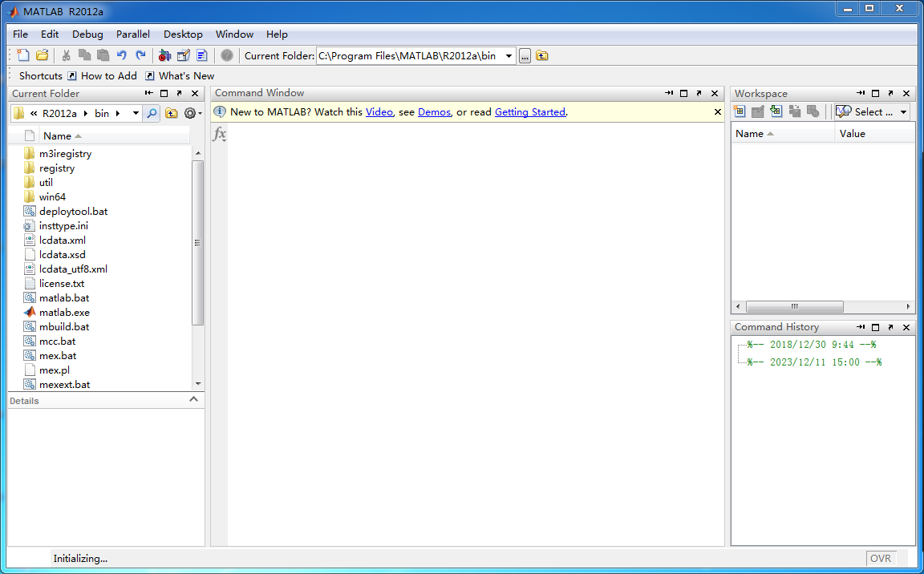The width and height of the screenshot is (924, 574).
Task: Click the file list scroll down arrow
Action: click(198, 384)
